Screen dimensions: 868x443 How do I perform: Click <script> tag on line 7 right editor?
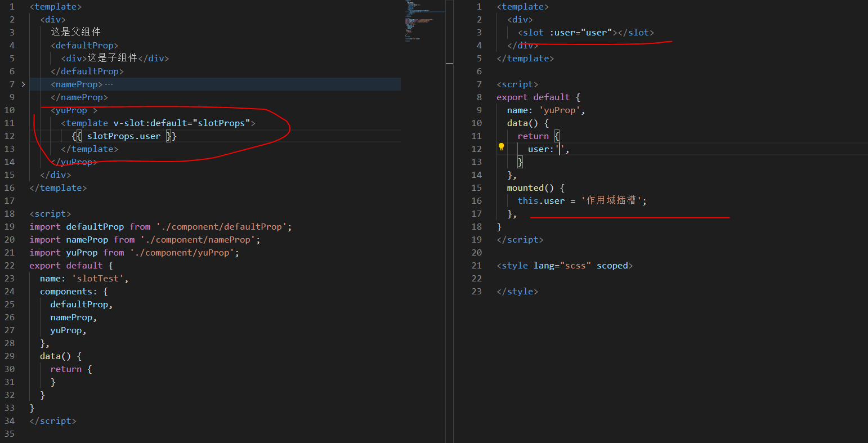pyautogui.click(x=517, y=84)
